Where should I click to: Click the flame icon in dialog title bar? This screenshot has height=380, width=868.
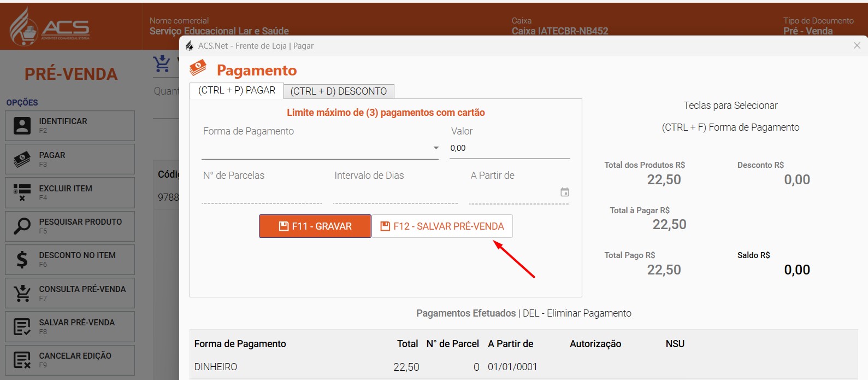(189, 46)
